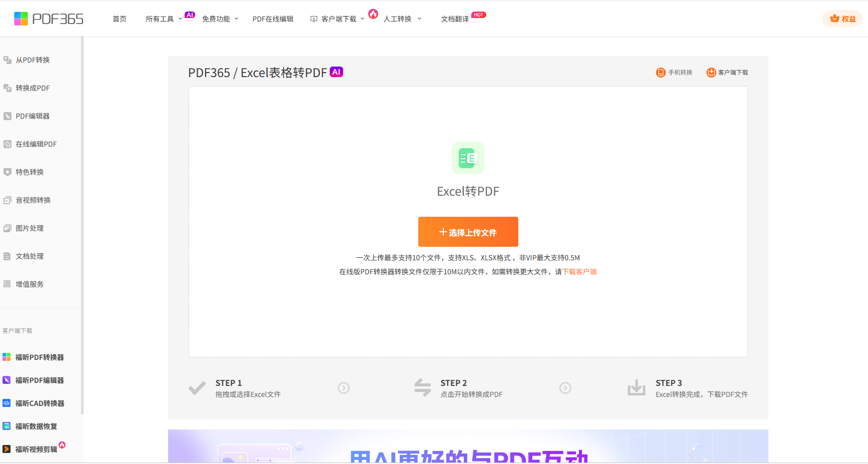This screenshot has height=464, width=868.
Task: Select 转换成PDF in the sidebar
Action: click(33, 88)
